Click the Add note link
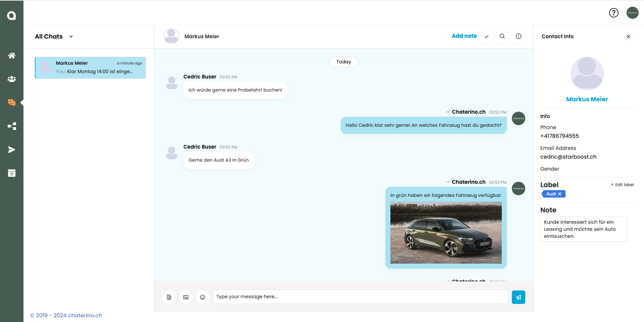Image resolution: width=644 pixels, height=322 pixels. coord(464,36)
